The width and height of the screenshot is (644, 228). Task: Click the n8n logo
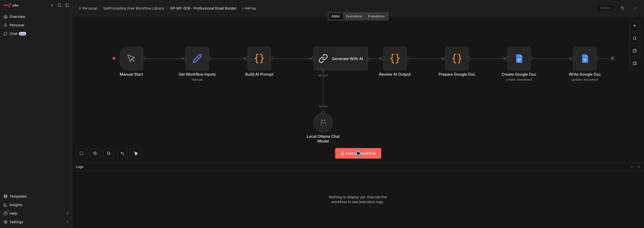tap(11, 5)
